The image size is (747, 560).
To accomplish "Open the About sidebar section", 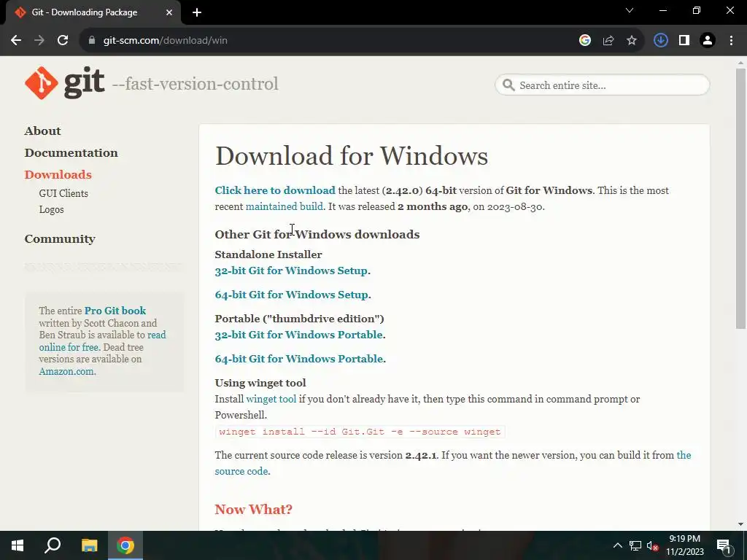I will click(42, 131).
